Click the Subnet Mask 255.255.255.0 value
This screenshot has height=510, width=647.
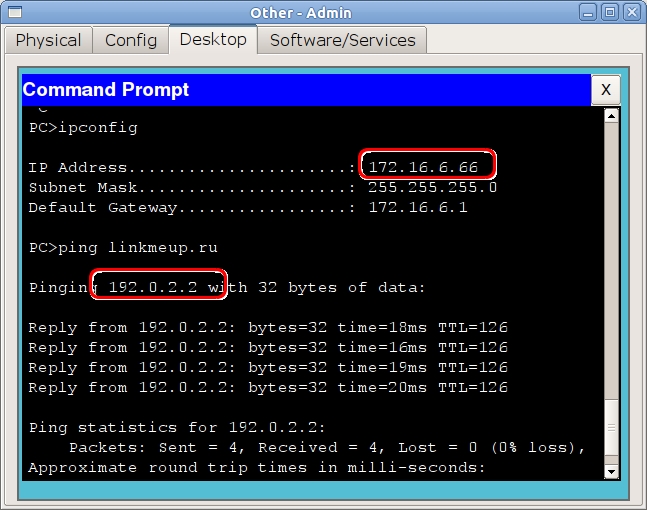click(x=432, y=187)
